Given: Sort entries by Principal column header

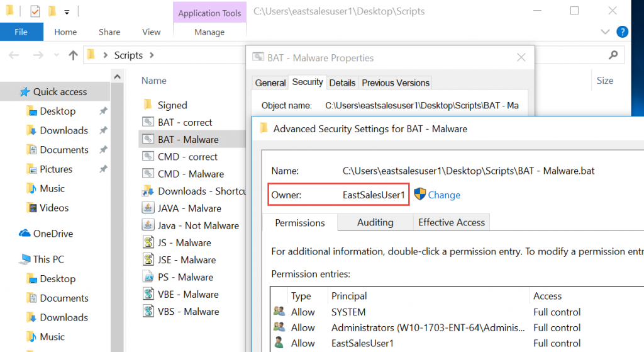Looking at the screenshot, I should pos(348,296).
